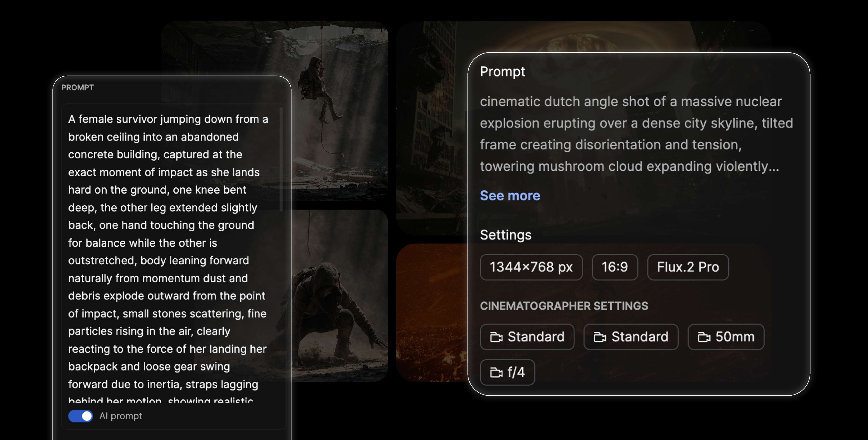This screenshot has width=868, height=440.
Task: Click the camera icon on first Standard chip
Action: click(x=496, y=337)
